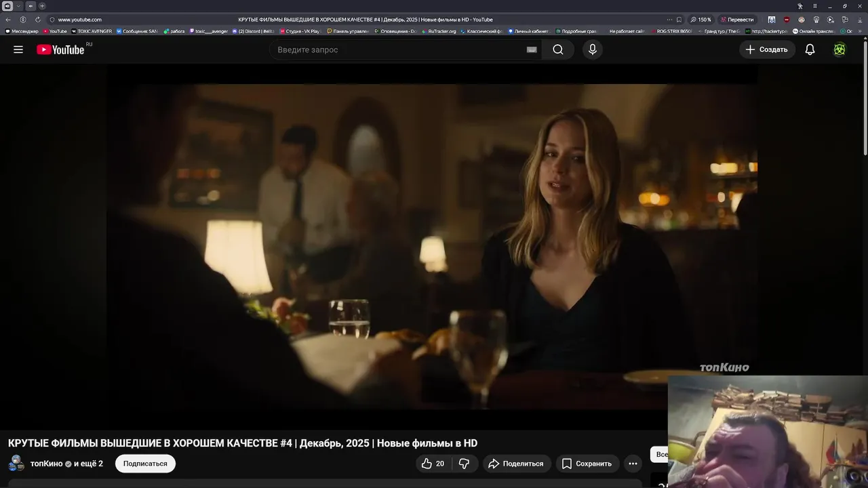This screenshot has height=488, width=868.
Task: Open the топКино channel name link
Action: point(46,464)
